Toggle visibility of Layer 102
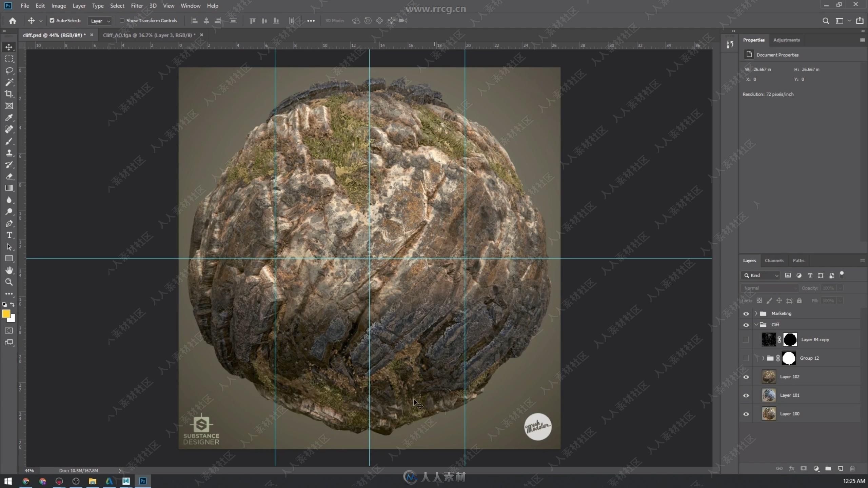 coord(746,376)
